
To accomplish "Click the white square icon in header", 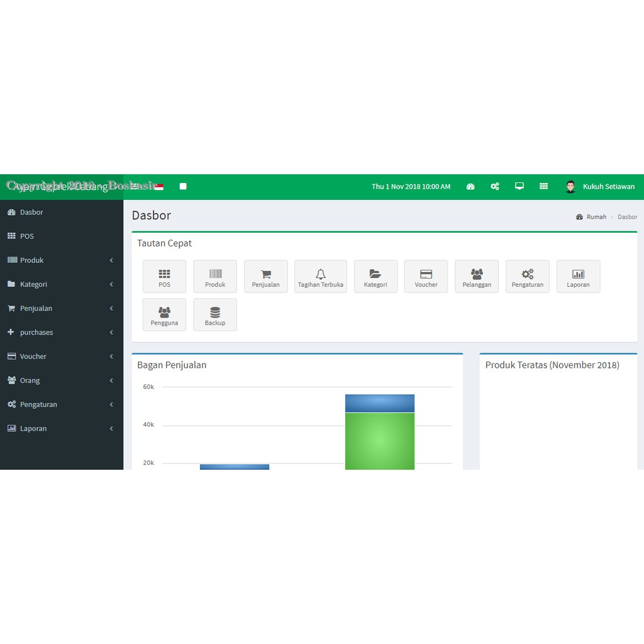I will click(x=183, y=186).
